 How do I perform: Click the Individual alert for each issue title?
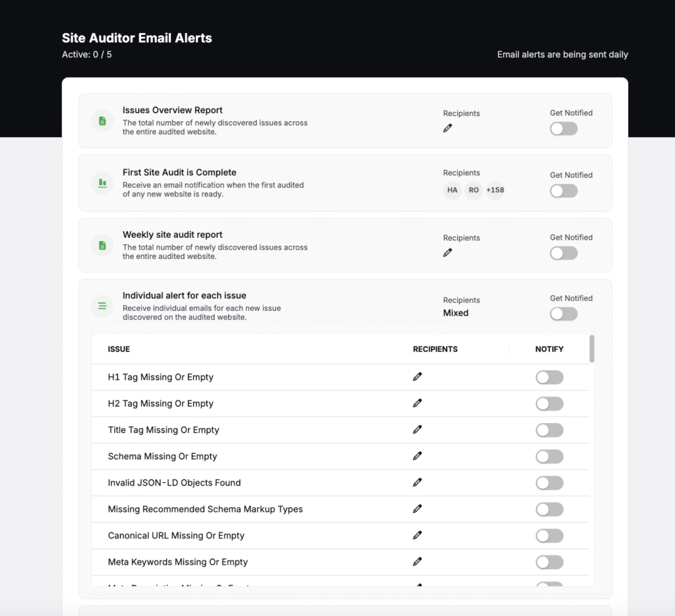tap(185, 296)
